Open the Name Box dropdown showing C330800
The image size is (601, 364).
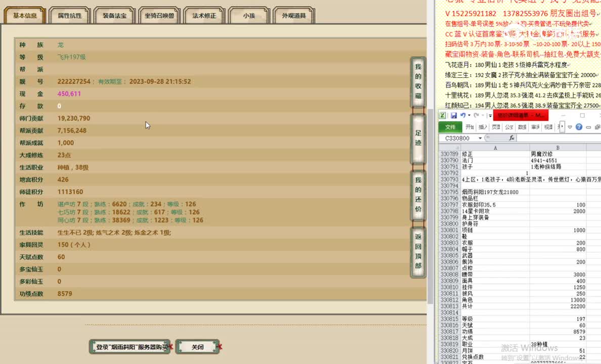click(480, 138)
